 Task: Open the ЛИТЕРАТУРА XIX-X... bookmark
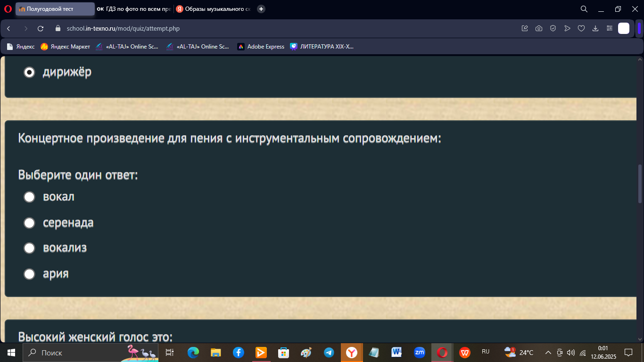[322, 47]
